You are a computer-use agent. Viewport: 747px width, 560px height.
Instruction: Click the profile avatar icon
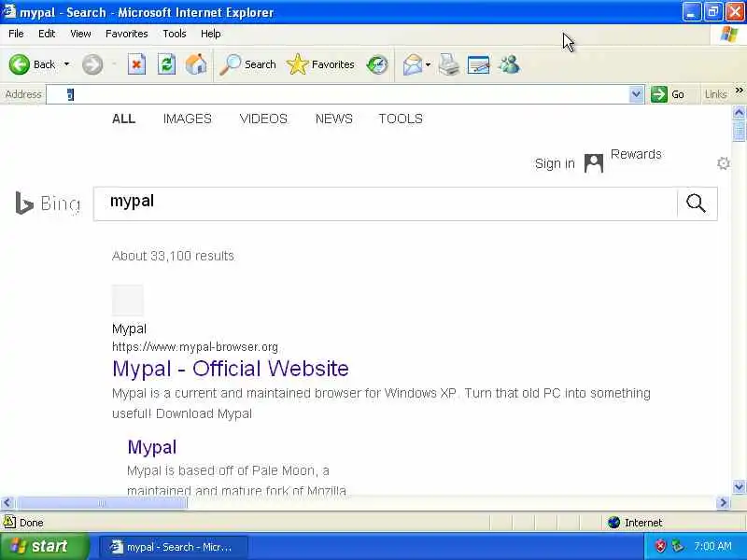coord(594,163)
